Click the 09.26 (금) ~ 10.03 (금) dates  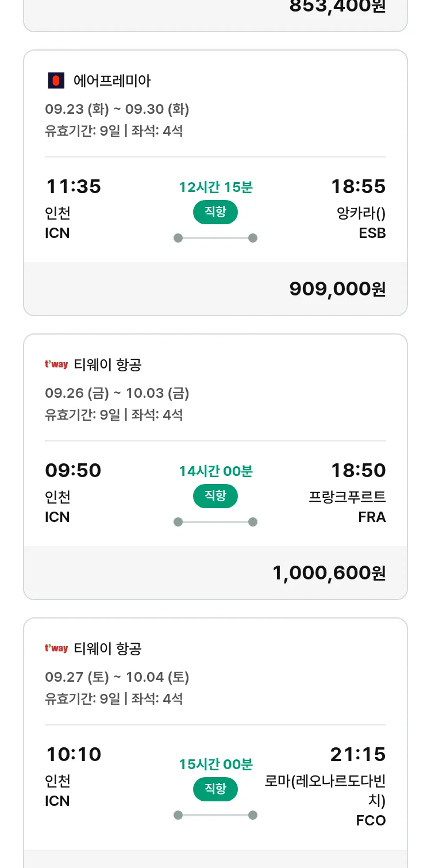pos(117,393)
